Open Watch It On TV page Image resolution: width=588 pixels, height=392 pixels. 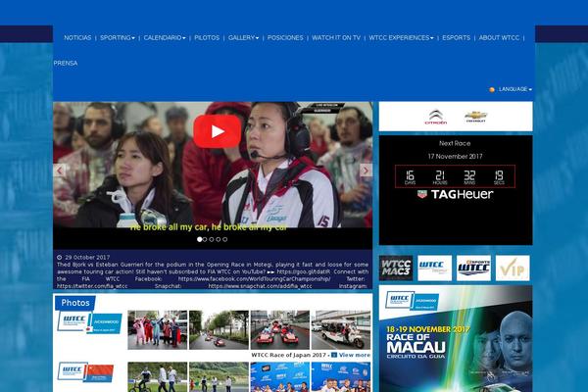pyautogui.click(x=336, y=38)
